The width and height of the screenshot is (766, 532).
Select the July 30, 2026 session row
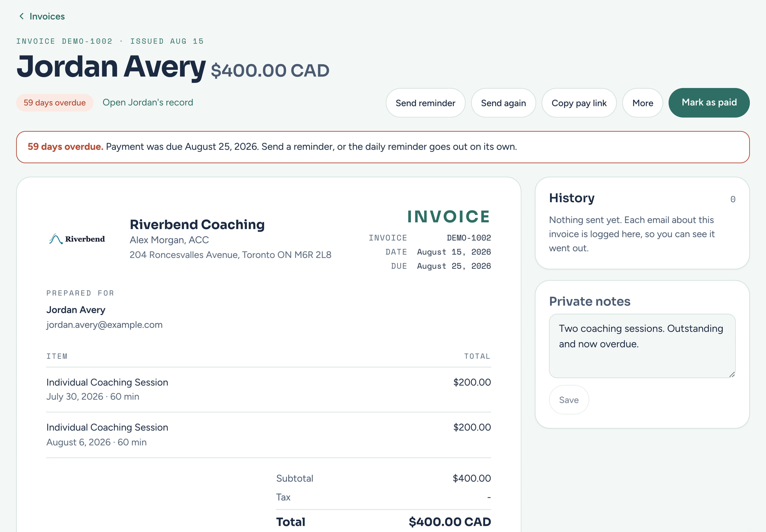tap(268, 389)
